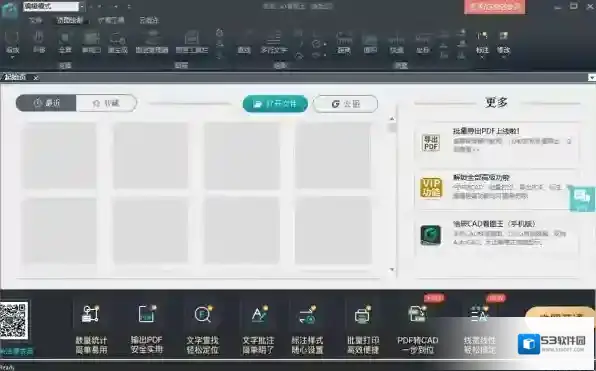Open the 数量统计 quantity statistics feature
Screen dimensions: 596x371
91,329
